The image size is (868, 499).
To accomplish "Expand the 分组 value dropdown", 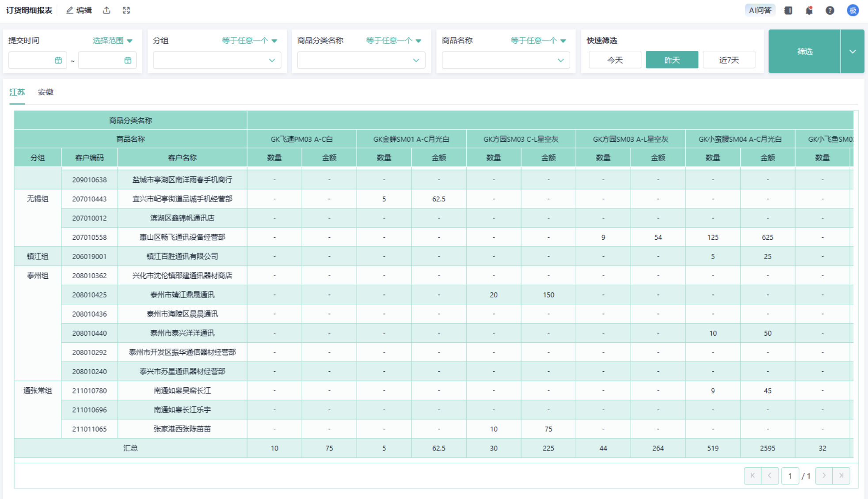I will (272, 60).
